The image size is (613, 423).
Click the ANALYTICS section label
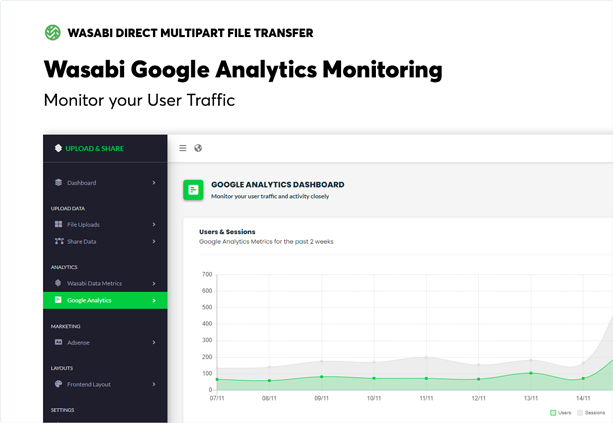click(64, 267)
